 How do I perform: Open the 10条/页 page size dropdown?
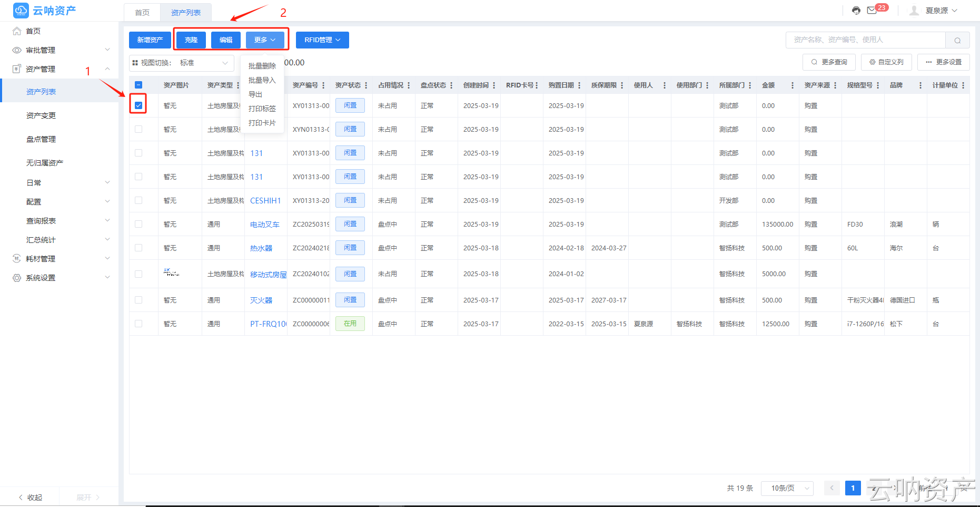[787, 488]
